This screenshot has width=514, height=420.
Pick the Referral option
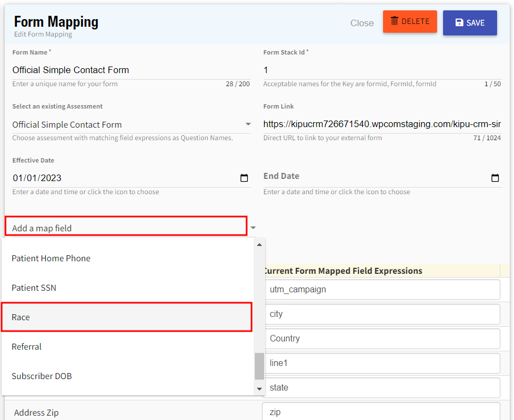click(126, 347)
